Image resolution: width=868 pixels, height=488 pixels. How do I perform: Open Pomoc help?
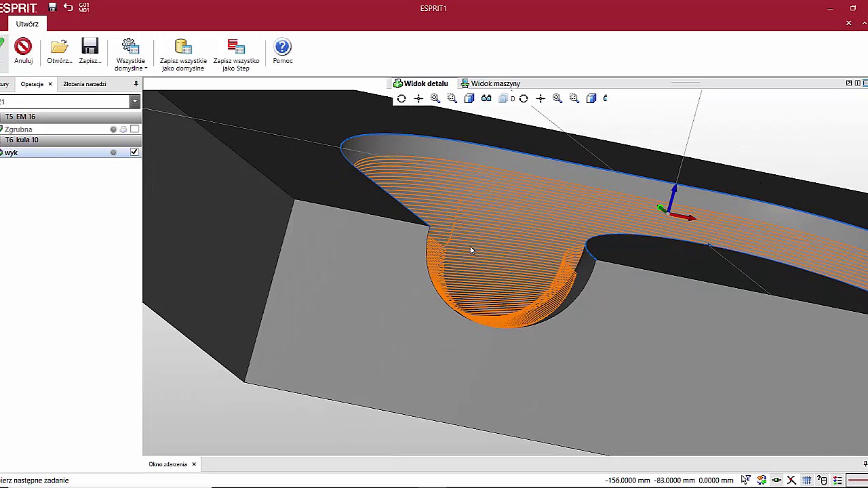click(283, 52)
